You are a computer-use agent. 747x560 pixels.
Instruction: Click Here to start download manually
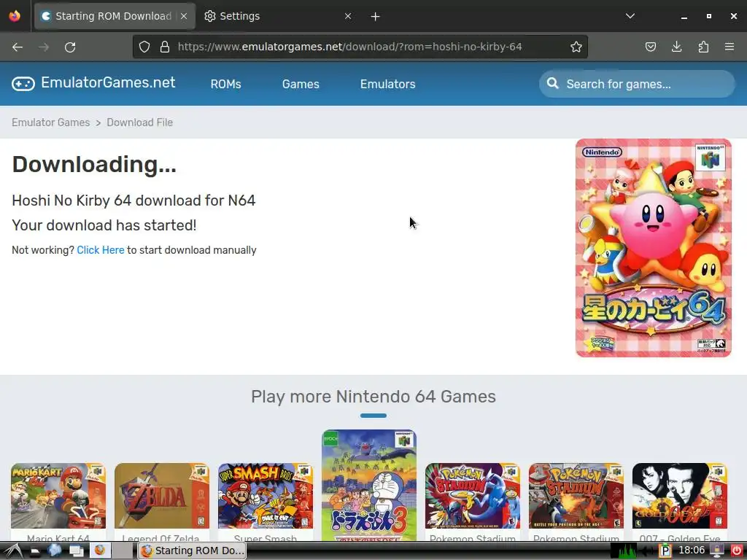click(101, 250)
